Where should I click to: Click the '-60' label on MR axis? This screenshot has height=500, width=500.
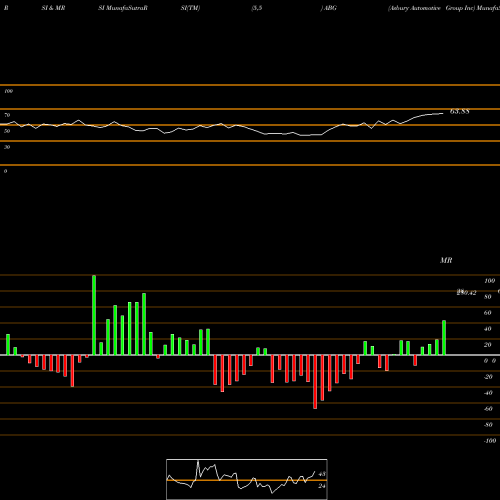pyautogui.click(x=488, y=409)
